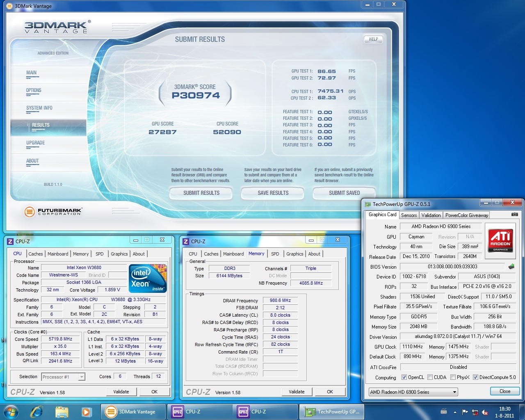The image size is (525, 420).
Task: Show hidden system tray icons
Action: click(x=455, y=412)
